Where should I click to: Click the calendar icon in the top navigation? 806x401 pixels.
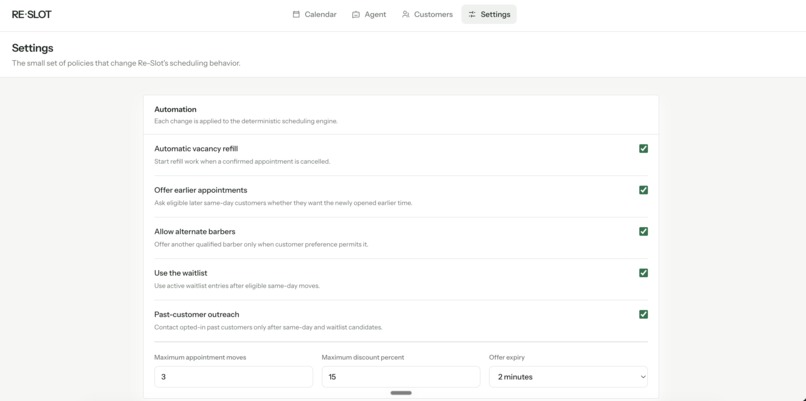(296, 14)
